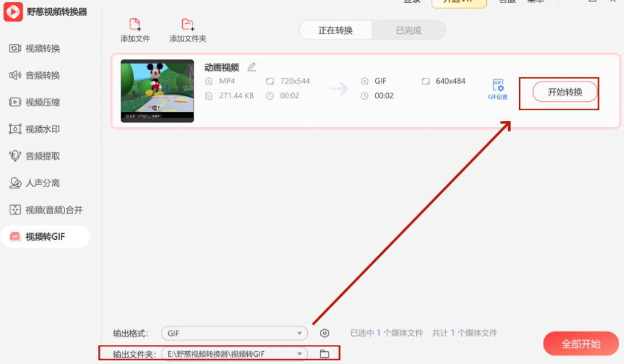
Task: Select the 视频压缩 tool
Action: point(35,102)
